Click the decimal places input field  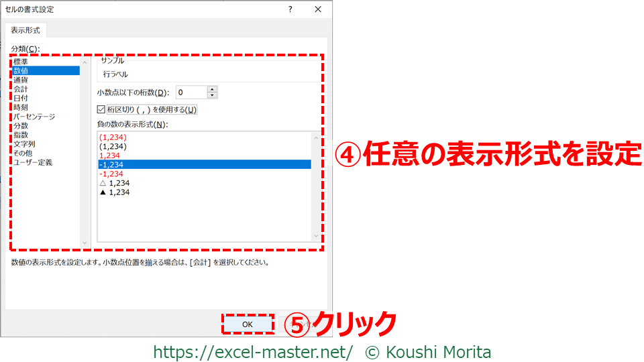pos(191,93)
